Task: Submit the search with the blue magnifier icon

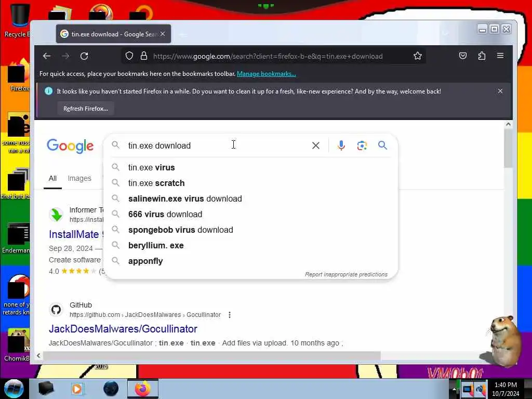Action: click(382, 145)
